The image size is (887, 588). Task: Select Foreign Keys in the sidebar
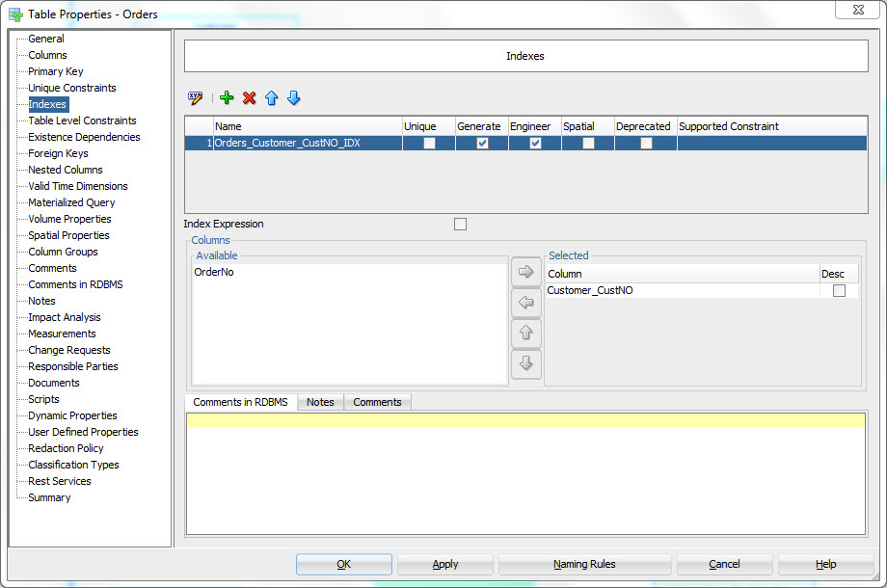click(x=60, y=153)
